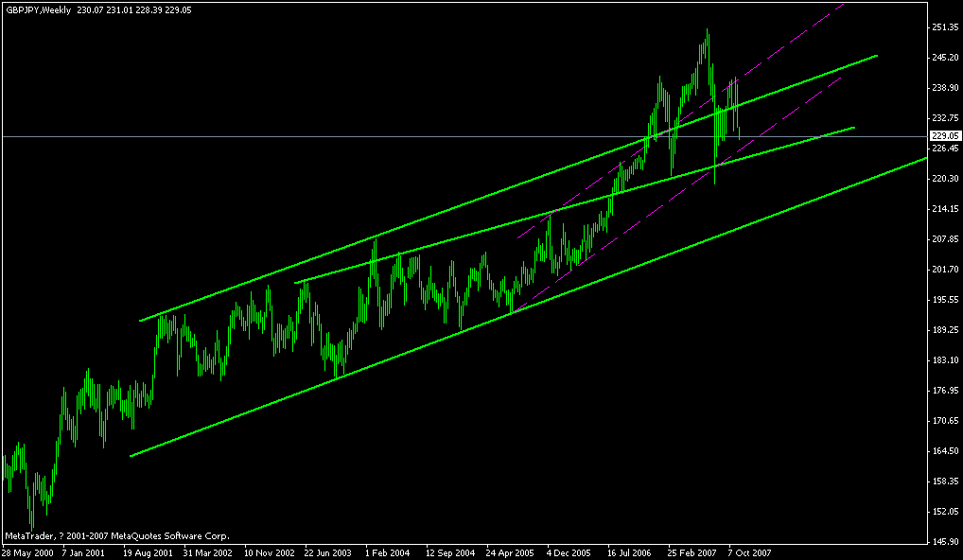Click the 238.90 price level label
The height and width of the screenshot is (560, 963).
pos(945,88)
